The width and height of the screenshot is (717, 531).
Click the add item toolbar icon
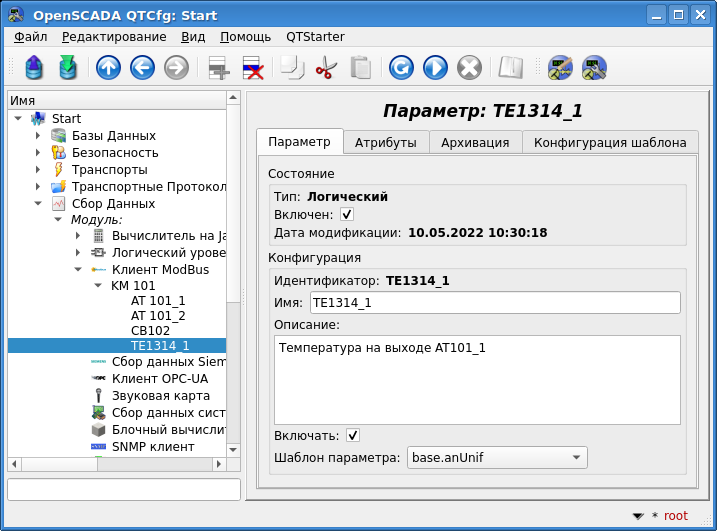point(218,67)
